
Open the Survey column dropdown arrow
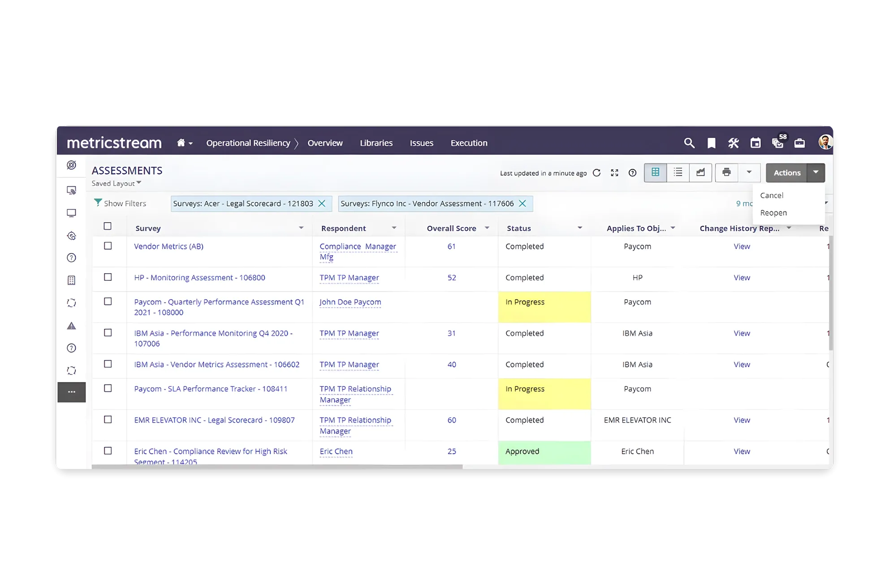pos(301,228)
